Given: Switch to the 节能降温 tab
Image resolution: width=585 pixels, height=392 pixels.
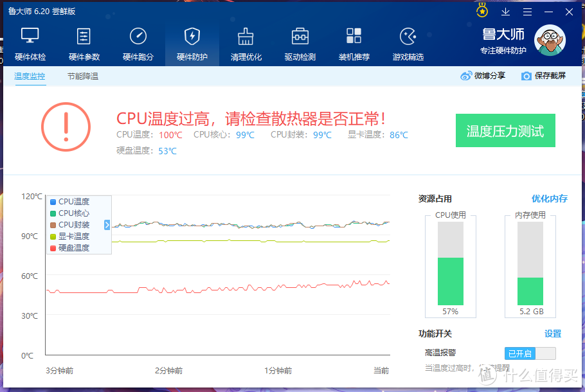Looking at the screenshot, I should (83, 76).
